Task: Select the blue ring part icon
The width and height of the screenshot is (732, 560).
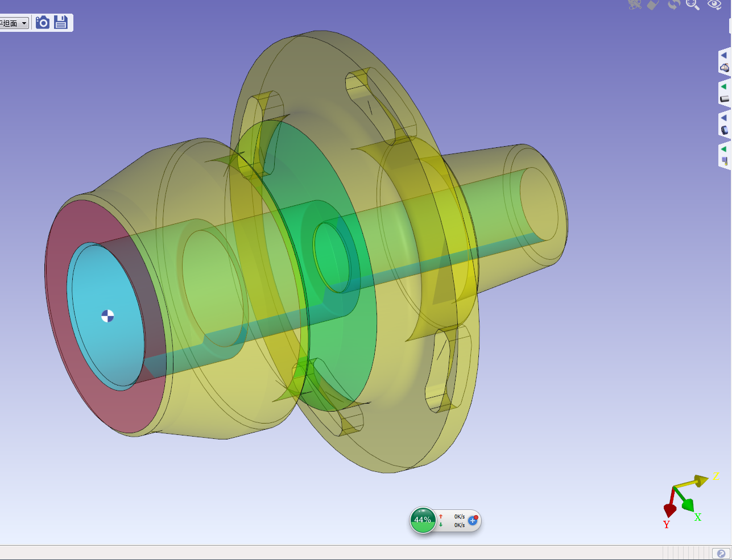Action: (x=725, y=130)
